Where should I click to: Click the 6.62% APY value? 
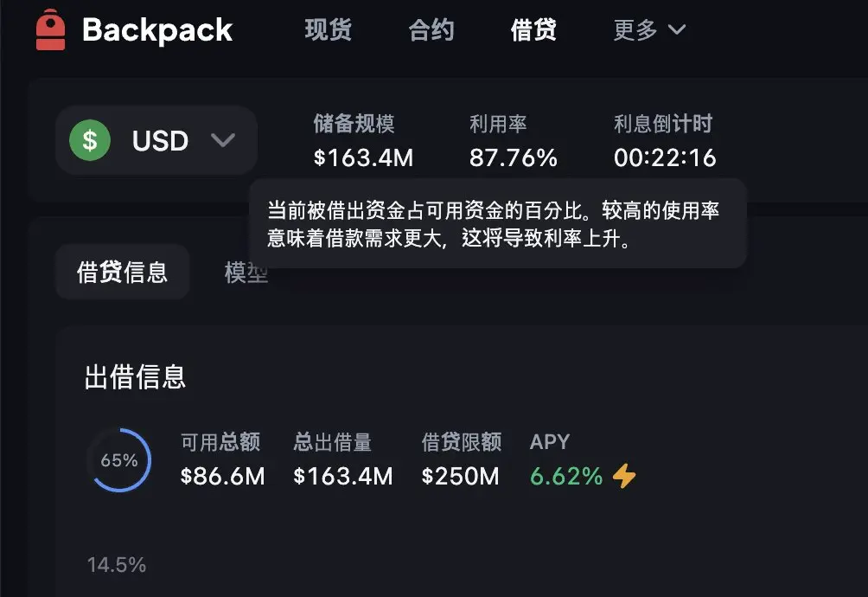point(566,476)
